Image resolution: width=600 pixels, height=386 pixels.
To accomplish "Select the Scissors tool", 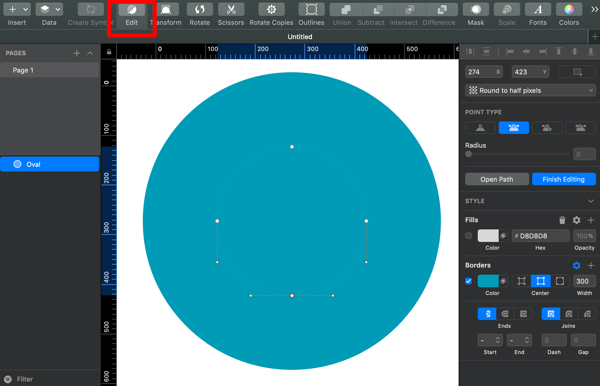I will pos(231,9).
